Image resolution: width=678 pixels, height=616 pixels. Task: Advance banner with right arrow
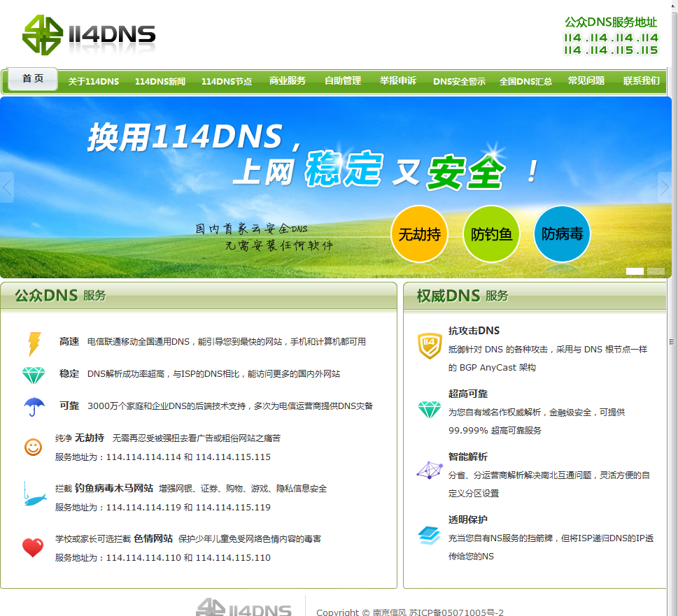pyautogui.click(x=665, y=187)
